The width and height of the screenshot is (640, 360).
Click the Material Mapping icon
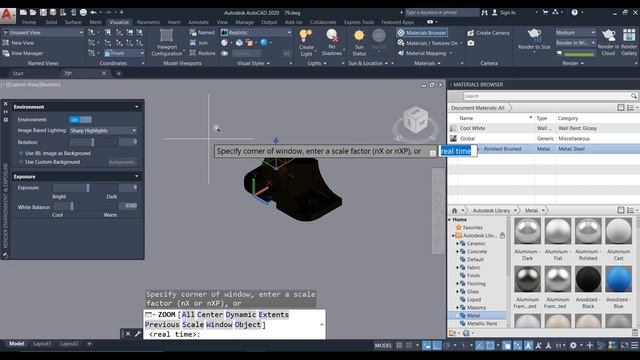tap(401, 53)
